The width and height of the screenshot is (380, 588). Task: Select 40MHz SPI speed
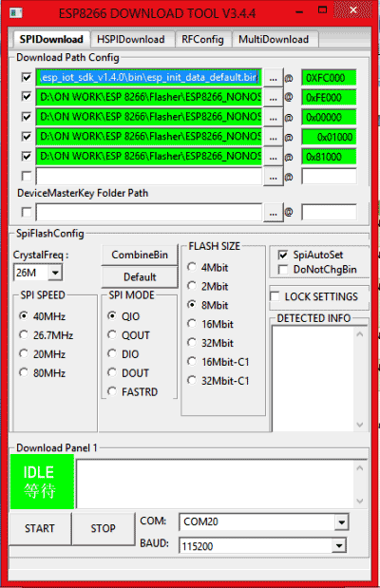coord(42,316)
